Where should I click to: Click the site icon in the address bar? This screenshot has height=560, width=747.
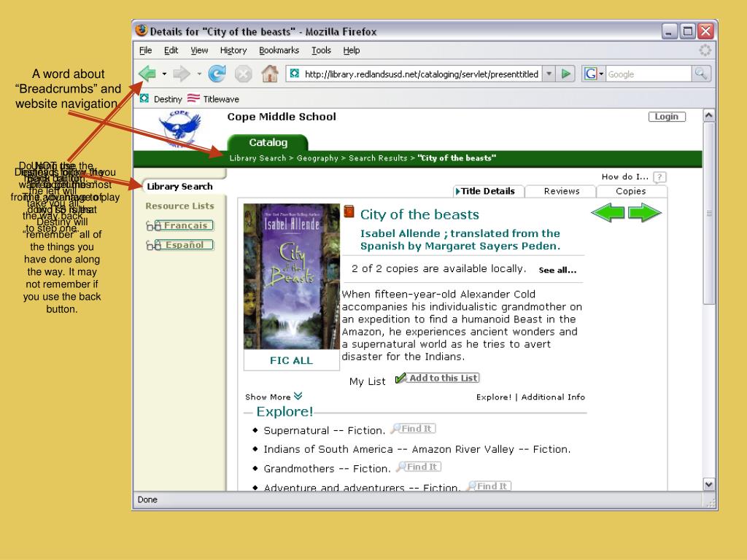point(295,74)
